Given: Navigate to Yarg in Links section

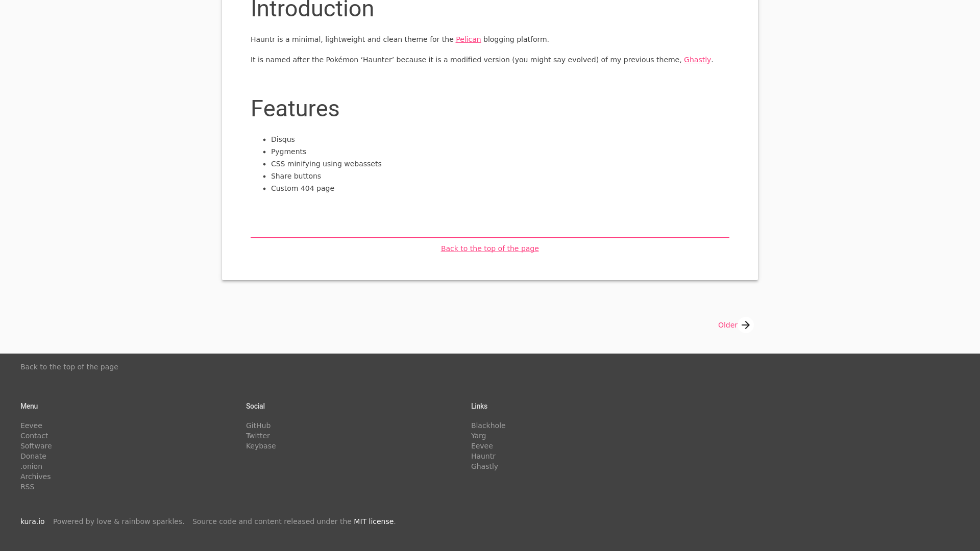Looking at the screenshot, I should coord(478,435).
